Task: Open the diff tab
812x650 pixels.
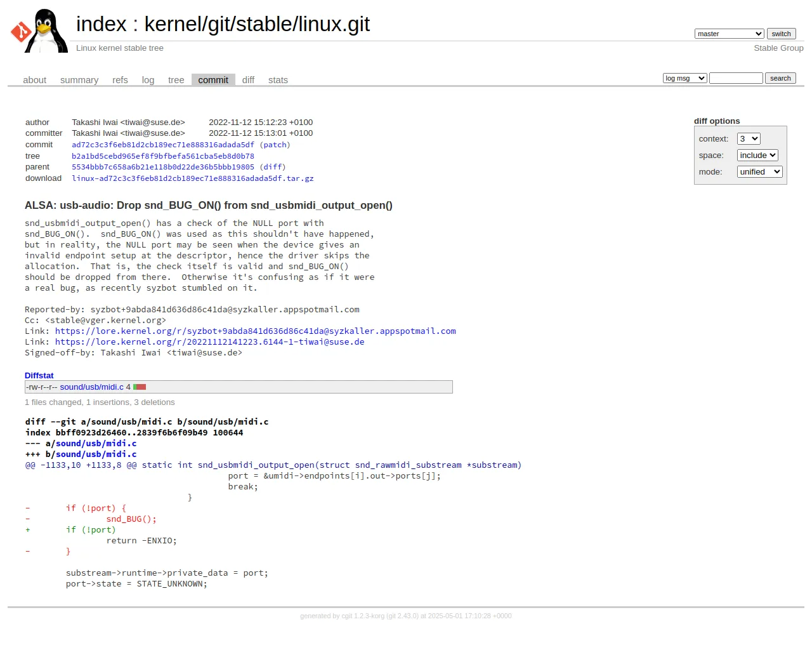Action: [248, 80]
